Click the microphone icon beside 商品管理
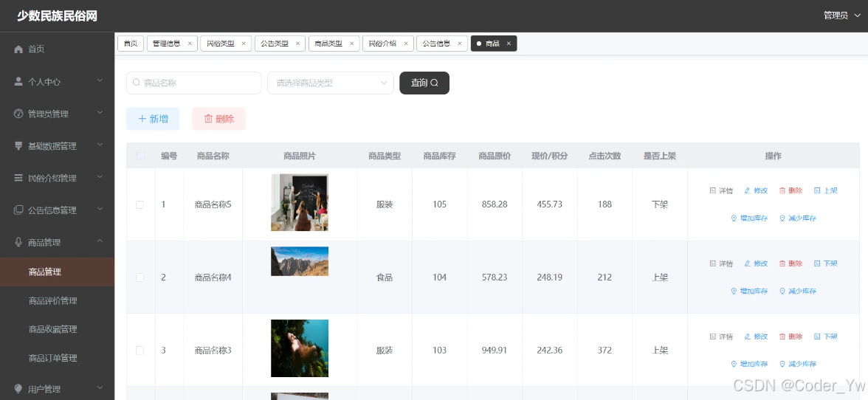This screenshot has height=400, width=868. pyautogui.click(x=18, y=242)
